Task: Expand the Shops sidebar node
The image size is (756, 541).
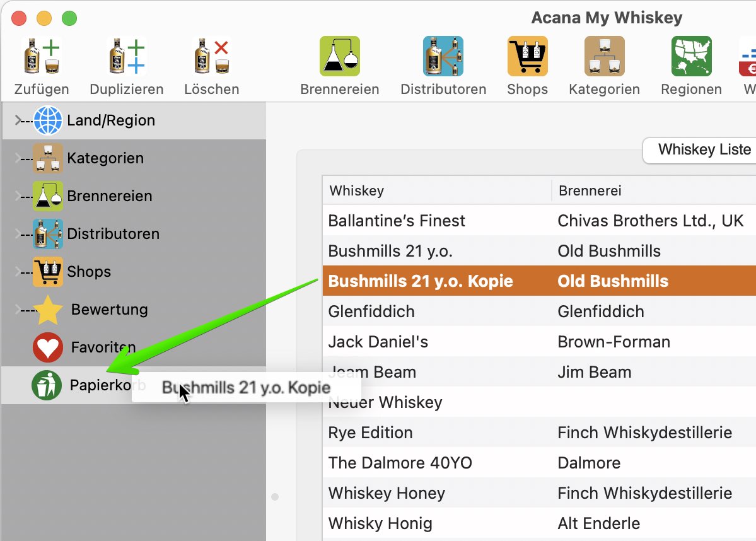Action: [x=18, y=272]
